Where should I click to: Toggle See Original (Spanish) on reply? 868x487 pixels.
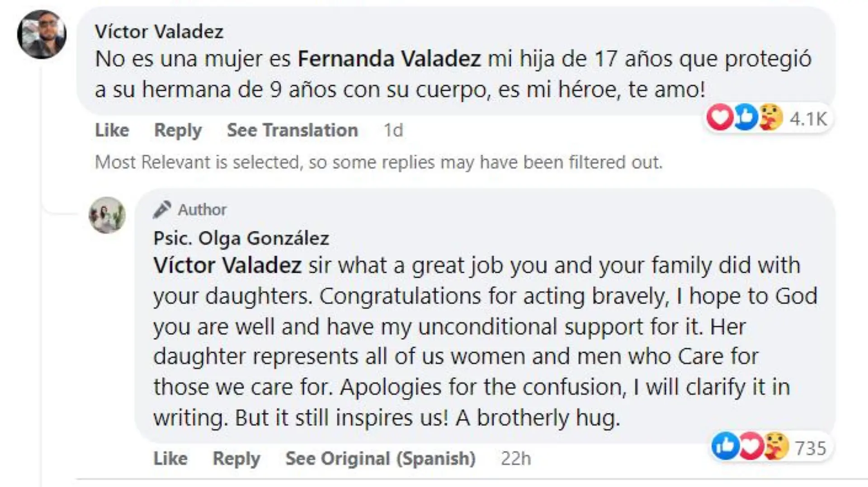pyautogui.click(x=381, y=459)
